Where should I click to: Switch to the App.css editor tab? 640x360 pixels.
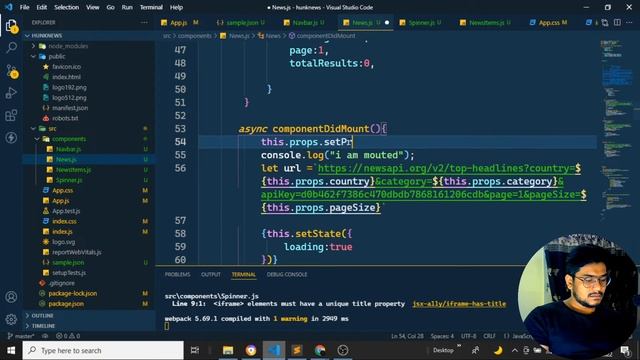[x=548, y=22]
